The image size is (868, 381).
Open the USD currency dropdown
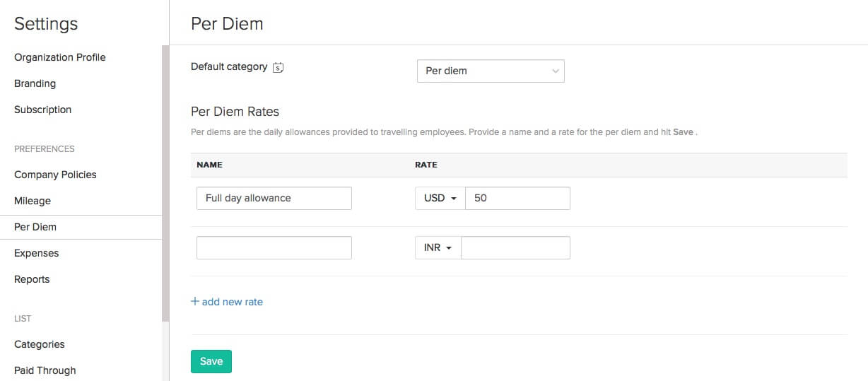(x=440, y=198)
